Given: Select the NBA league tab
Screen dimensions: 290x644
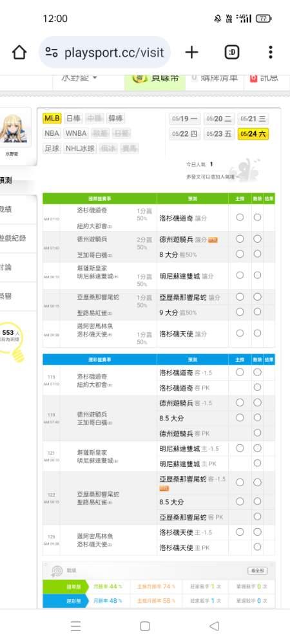Looking at the screenshot, I should tap(52, 133).
